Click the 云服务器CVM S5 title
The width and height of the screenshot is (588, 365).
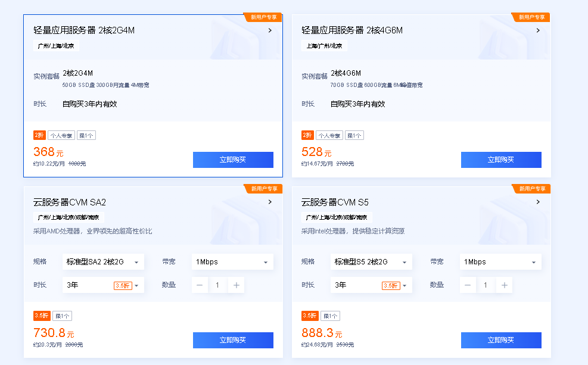(335, 202)
